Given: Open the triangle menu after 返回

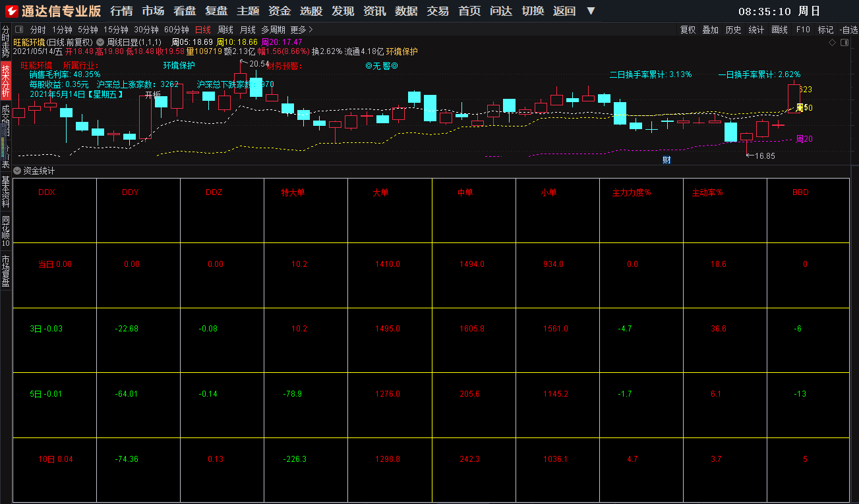Looking at the screenshot, I should (591, 11).
